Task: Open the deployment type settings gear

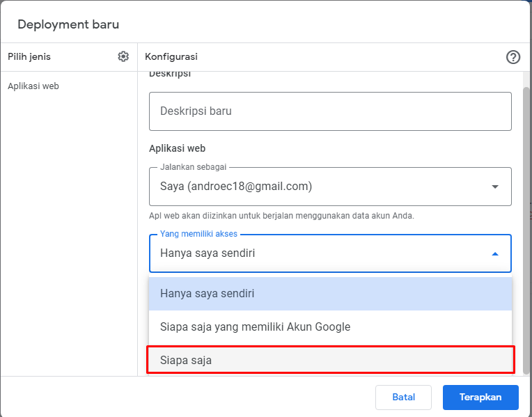Action: 123,56
